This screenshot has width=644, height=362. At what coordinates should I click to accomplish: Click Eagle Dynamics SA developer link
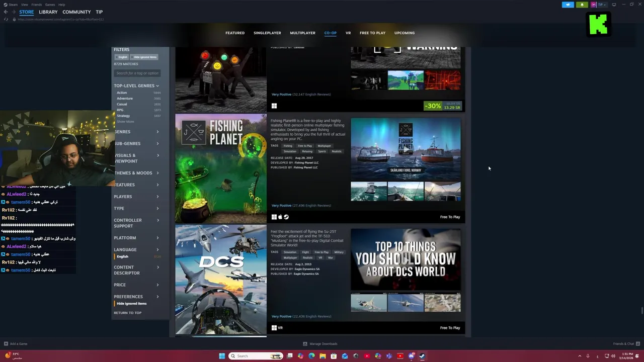[307, 269]
